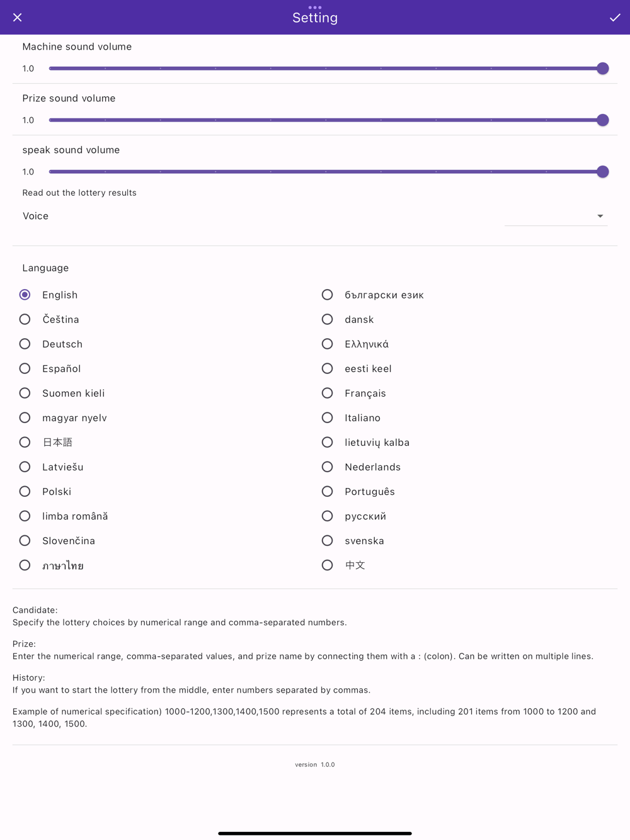The height and width of the screenshot is (840, 630).
Task: Select Français language option
Action: click(328, 393)
